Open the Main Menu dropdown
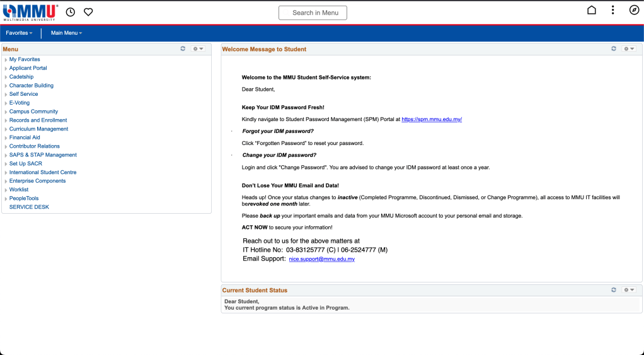 [x=66, y=33]
